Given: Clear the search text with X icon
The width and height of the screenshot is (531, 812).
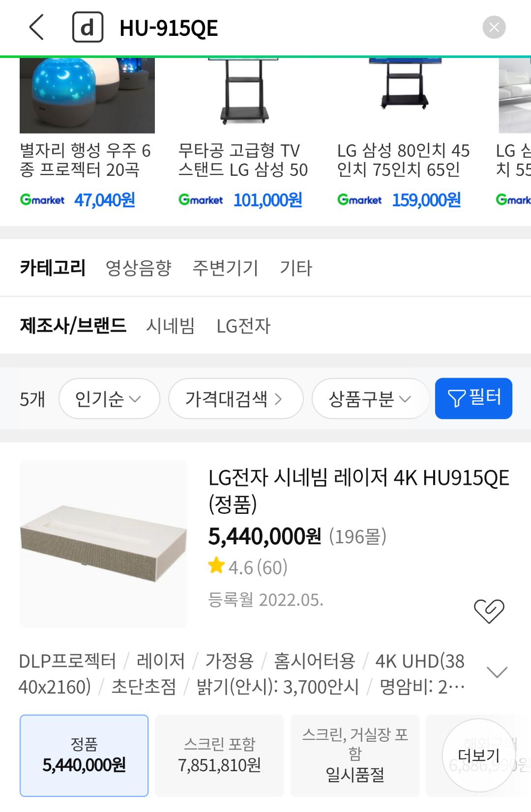Looking at the screenshot, I should [x=494, y=28].
